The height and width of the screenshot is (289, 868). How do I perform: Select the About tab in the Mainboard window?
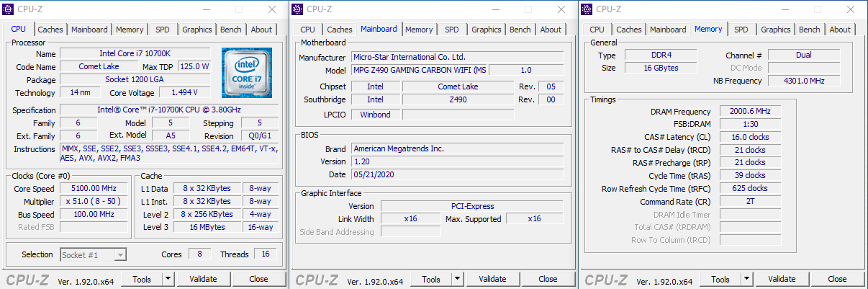[x=551, y=30]
